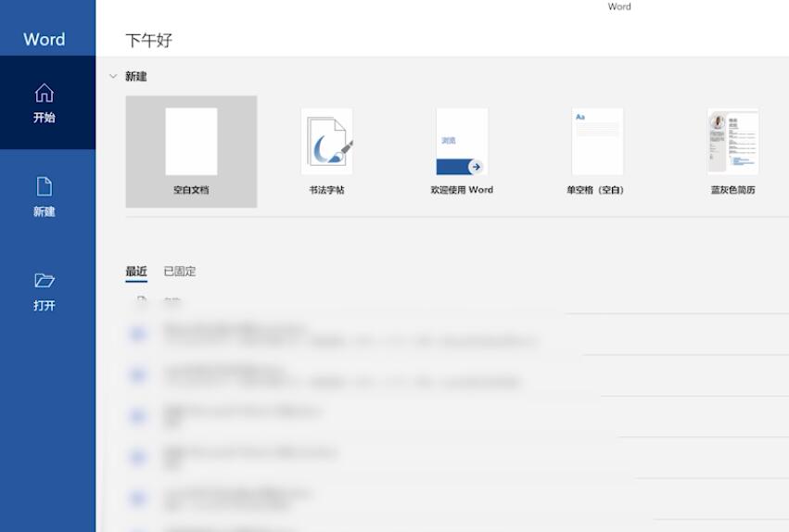The width and height of the screenshot is (789, 532).
Task: Select the 新建 page icon in sidebar
Action: pyautogui.click(x=45, y=186)
